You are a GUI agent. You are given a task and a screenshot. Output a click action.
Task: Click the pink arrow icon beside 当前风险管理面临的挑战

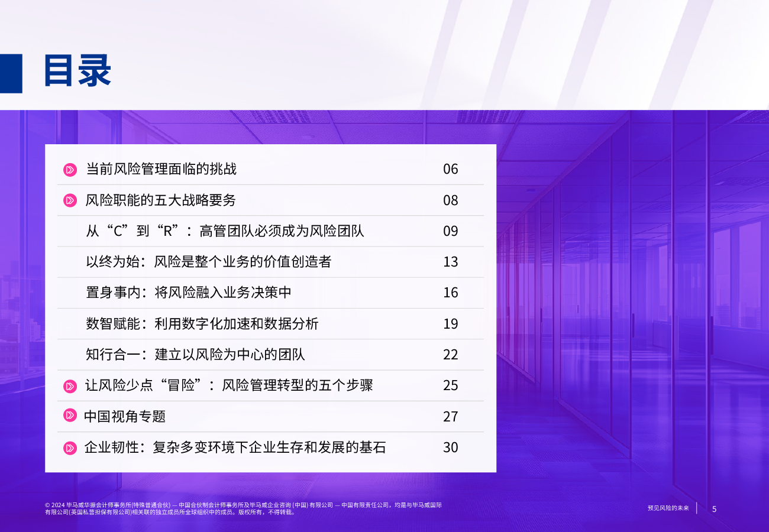pos(70,170)
